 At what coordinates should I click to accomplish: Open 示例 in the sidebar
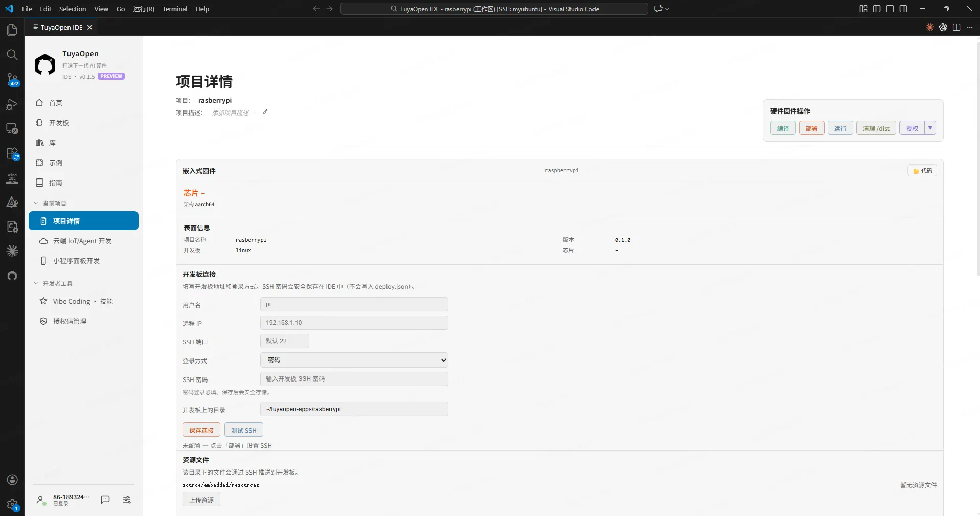click(84, 163)
